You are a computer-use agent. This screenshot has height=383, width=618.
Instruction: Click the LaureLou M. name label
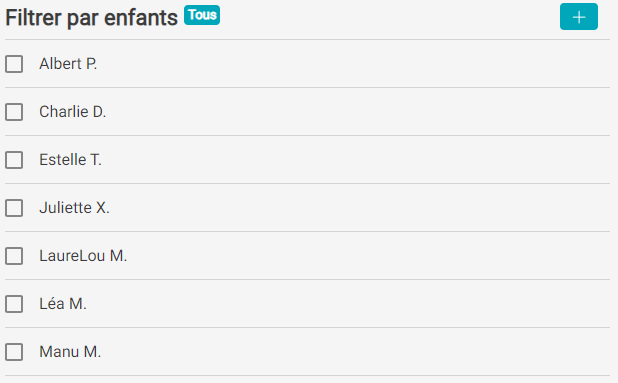(83, 256)
